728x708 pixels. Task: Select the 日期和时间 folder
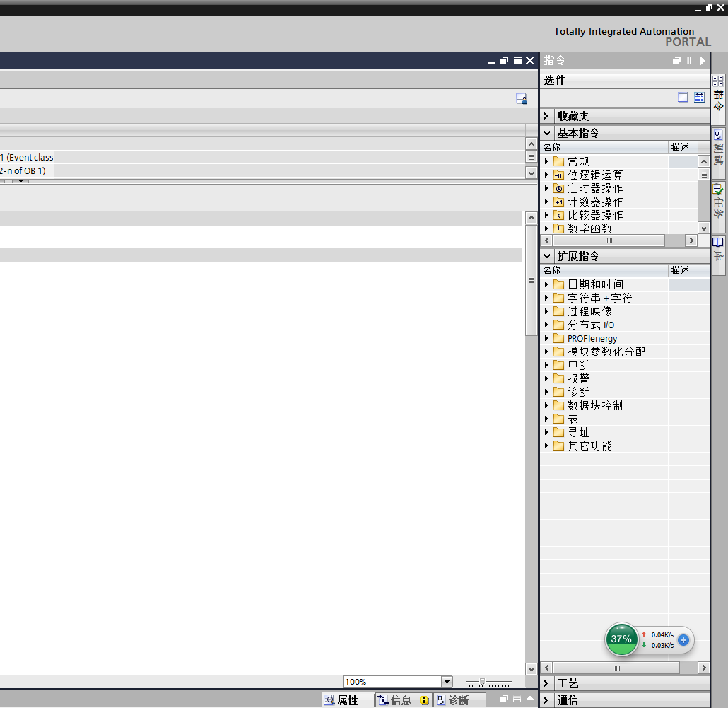pos(596,284)
